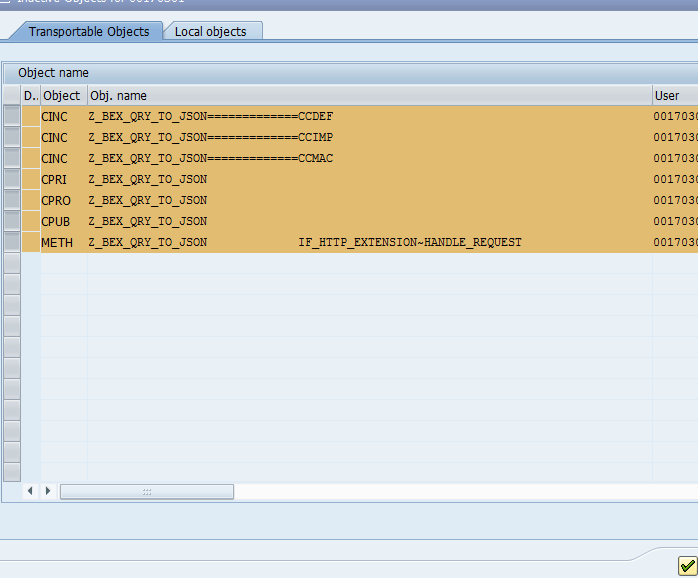Click the D.. column header
698x578 pixels.
coord(31,95)
